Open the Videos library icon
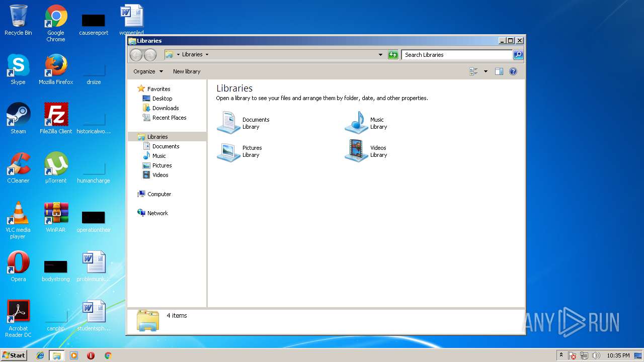Viewport: 644px width, 362px height. [356, 151]
